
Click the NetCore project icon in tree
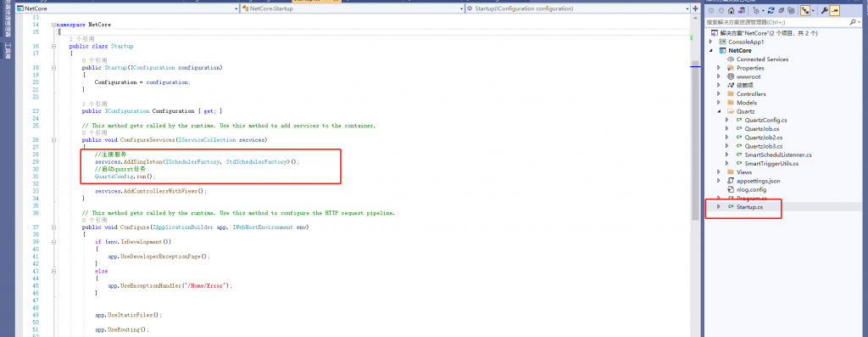722,50
